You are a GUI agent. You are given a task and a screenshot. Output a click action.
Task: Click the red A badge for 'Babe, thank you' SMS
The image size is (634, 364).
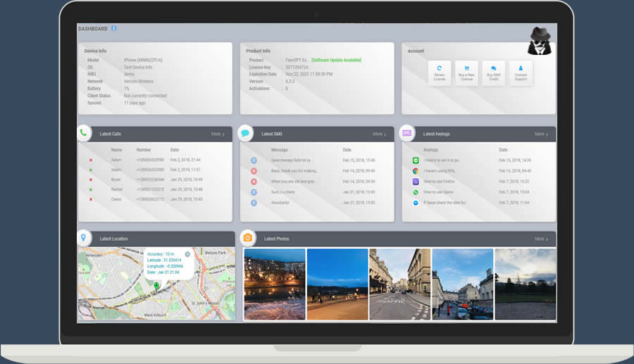pyautogui.click(x=254, y=171)
